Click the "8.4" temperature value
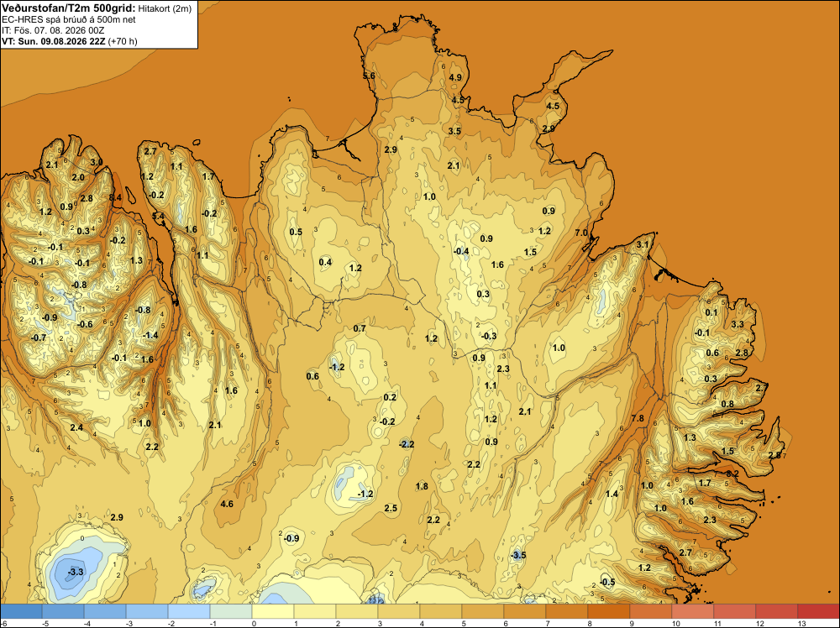840x628 pixels. 115,197
